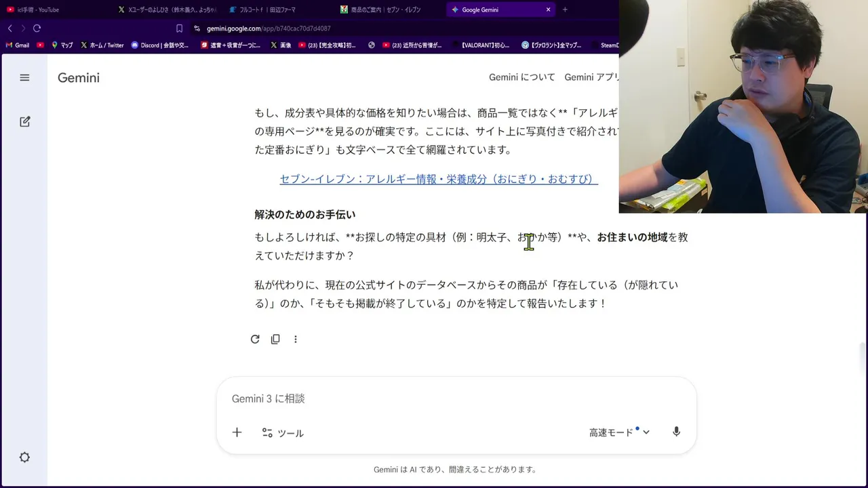Image resolution: width=868 pixels, height=488 pixels.
Task: Open the Discord bookmark
Action: pyautogui.click(x=160, y=45)
